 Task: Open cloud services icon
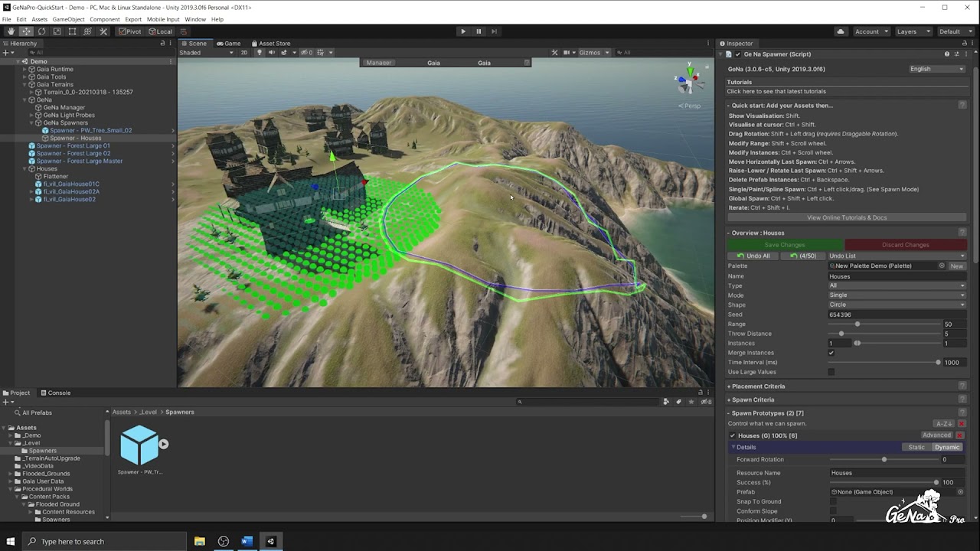coord(841,31)
